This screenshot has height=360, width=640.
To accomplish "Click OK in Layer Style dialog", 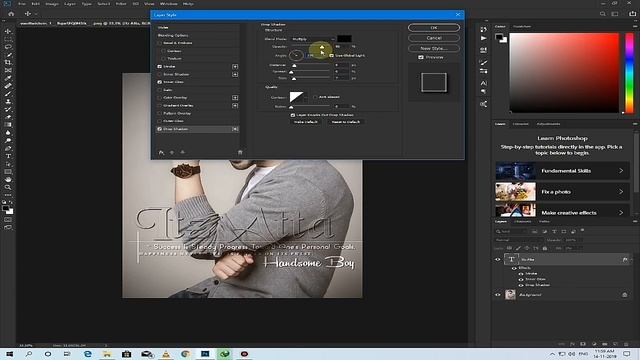I will click(x=434, y=28).
